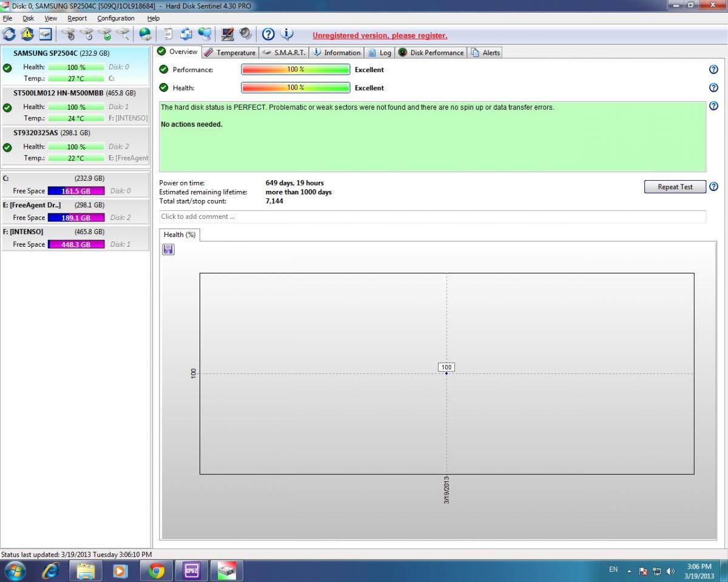728x582 pixels.
Task: Click the help icon on the Health row
Action: click(x=713, y=88)
